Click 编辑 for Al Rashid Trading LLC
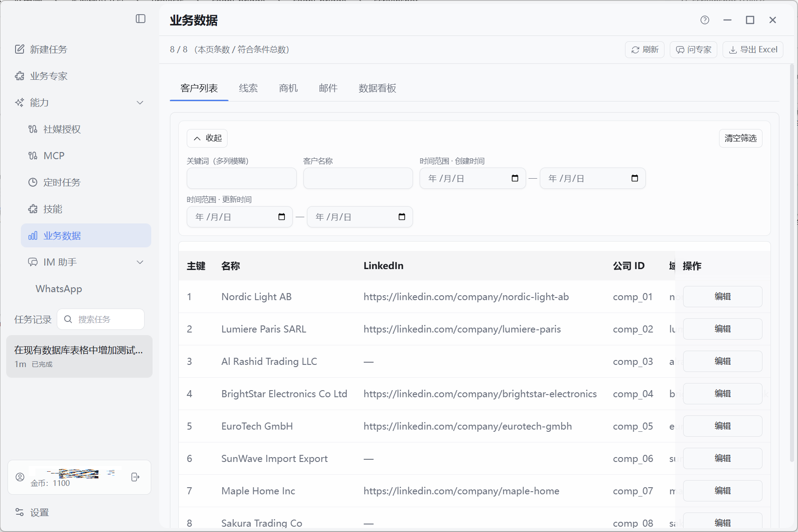Screen dimensions: 798x532 [723, 361]
